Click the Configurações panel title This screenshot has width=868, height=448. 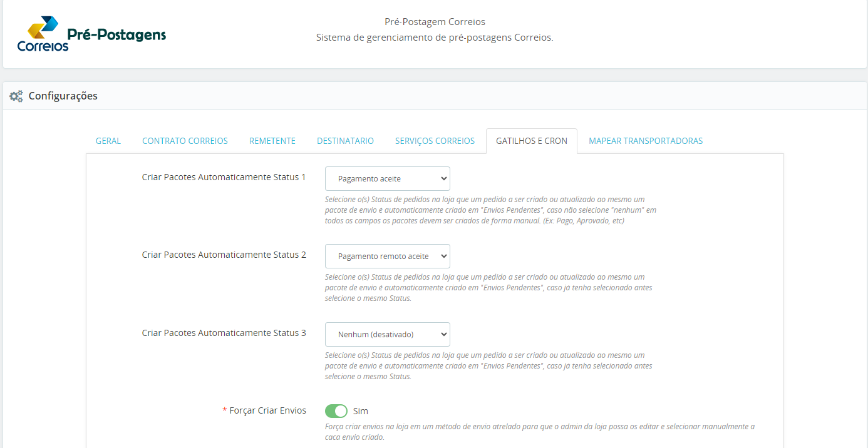[x=63, y=96]
